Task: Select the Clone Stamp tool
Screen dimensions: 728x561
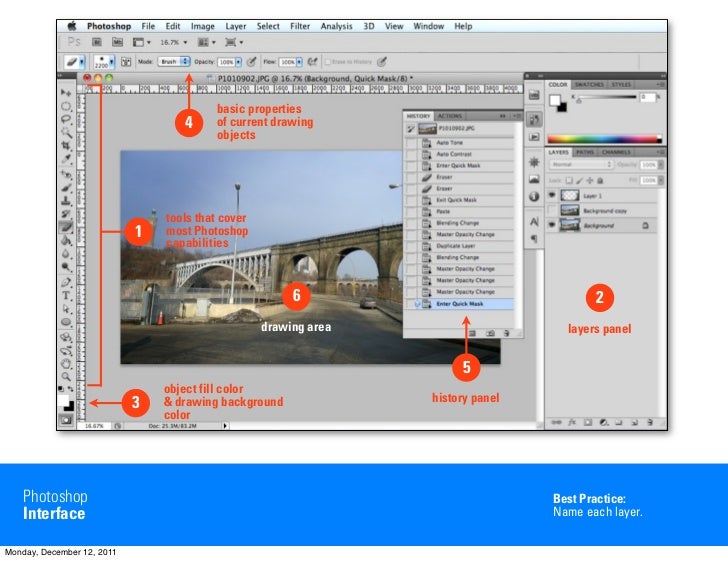Action: (x=66, y=201)
